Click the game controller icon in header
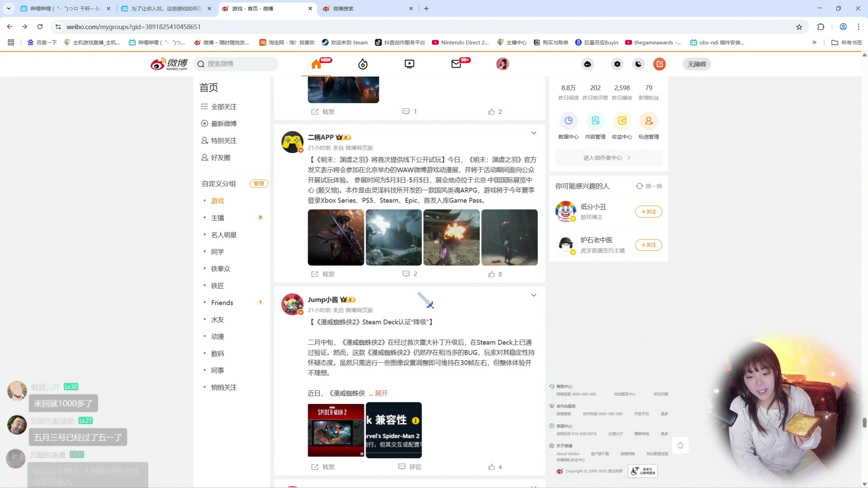 click(587, 64)
